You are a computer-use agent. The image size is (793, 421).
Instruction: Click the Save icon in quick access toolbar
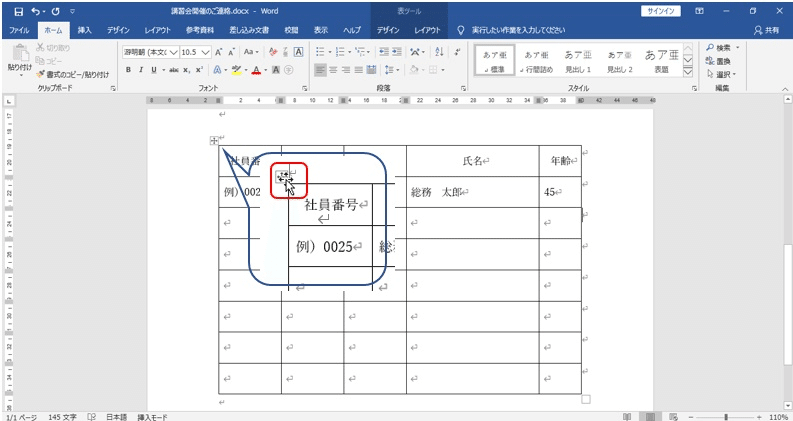click(19, 11)
